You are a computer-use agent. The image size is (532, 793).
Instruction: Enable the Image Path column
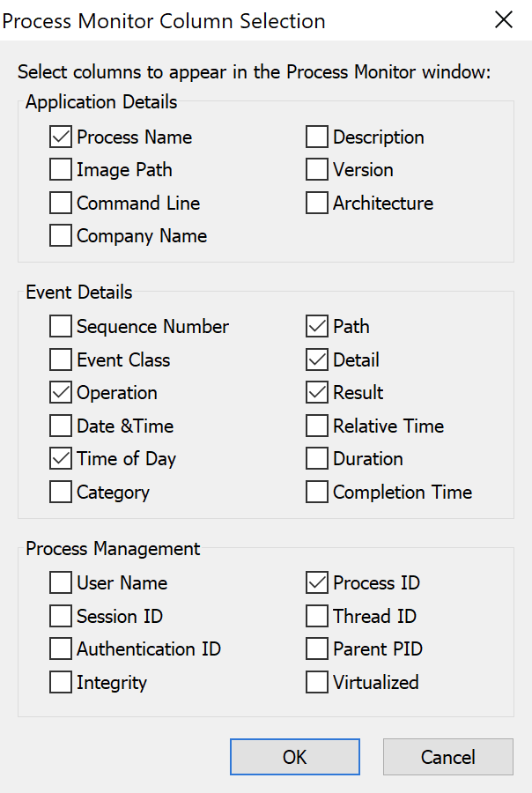tap(61, 170)
